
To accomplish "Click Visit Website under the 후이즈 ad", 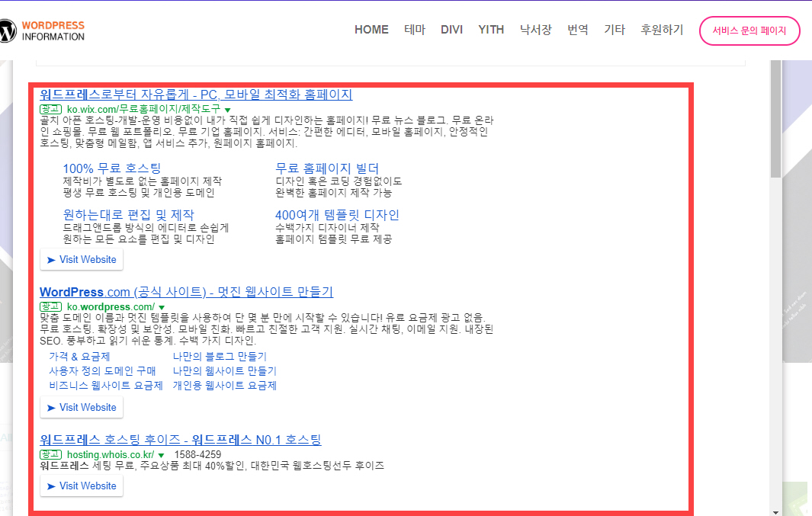I will (82, 486).
